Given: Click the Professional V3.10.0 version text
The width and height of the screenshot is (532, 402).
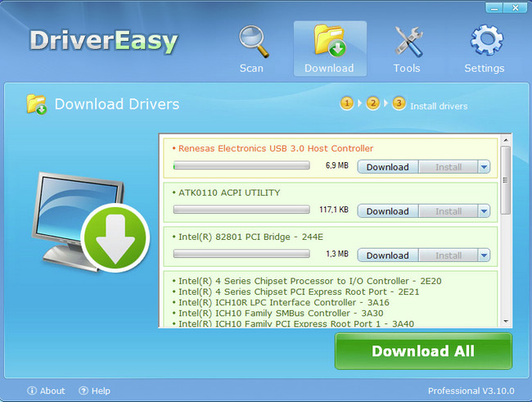Looking at the screenshot, I should pyautogui.click(x=471, y=391).
